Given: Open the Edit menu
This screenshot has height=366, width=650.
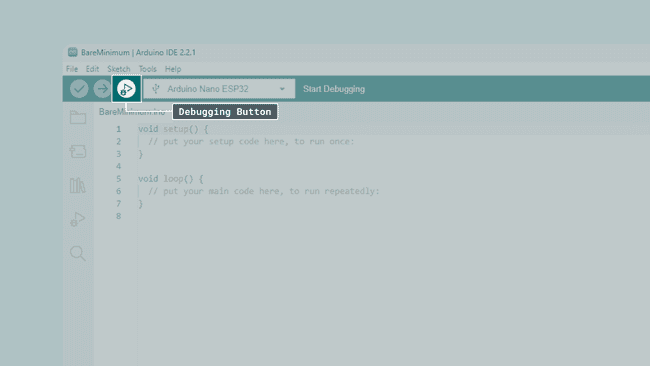Looking at the screenshot, I should click(x=92, y=69).
